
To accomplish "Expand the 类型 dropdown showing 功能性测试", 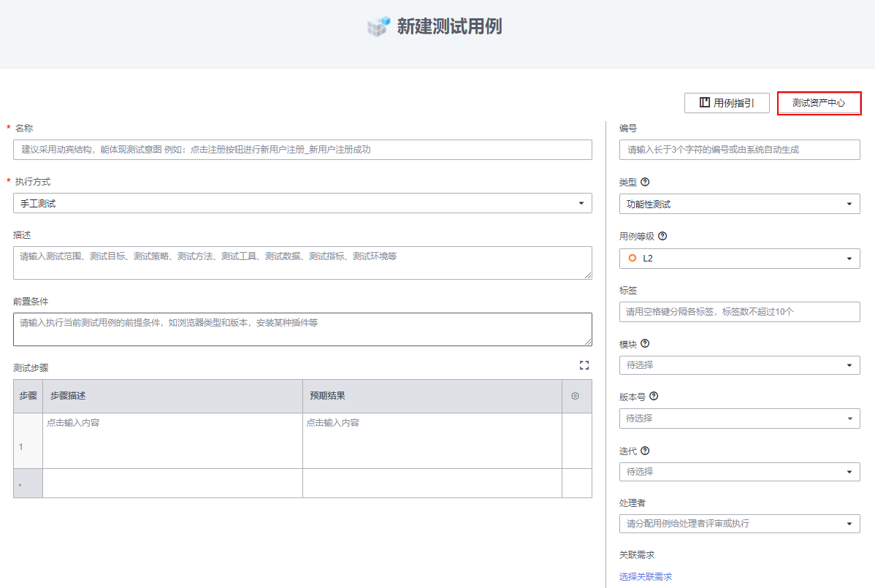I will (739, 205).
